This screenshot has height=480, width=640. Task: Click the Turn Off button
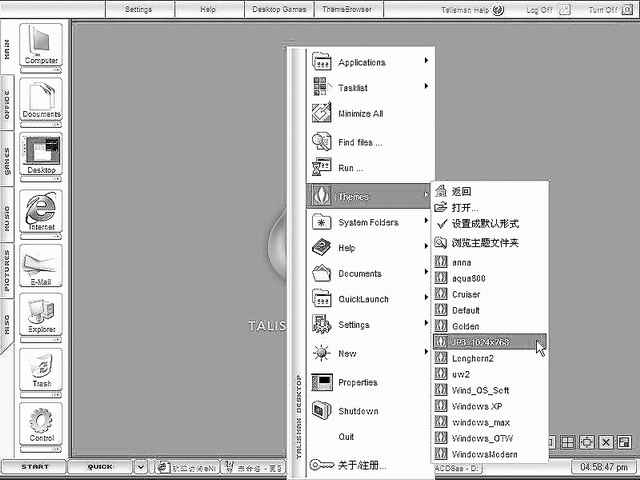point(611,10)
